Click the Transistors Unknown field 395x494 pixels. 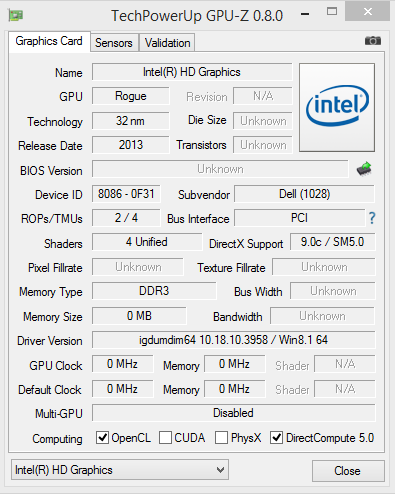point(263,145)
